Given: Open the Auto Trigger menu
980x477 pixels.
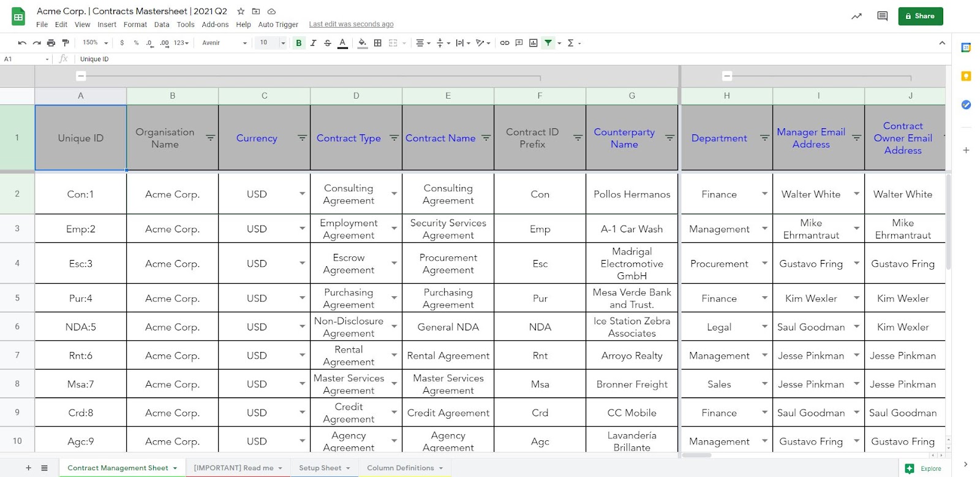Looking at the screenshot, I should [278, 25].
